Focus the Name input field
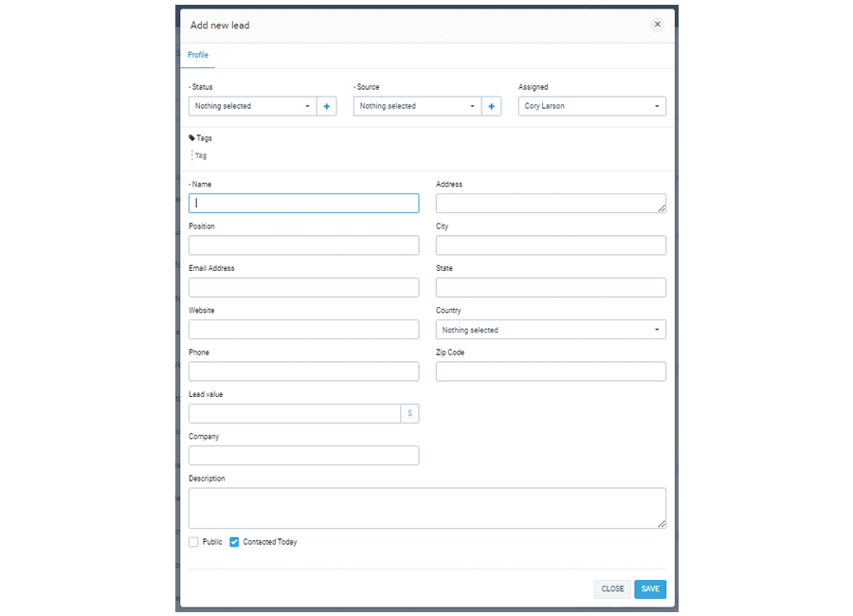The height and width of the screenshot is (616, 853). (303, 203)
